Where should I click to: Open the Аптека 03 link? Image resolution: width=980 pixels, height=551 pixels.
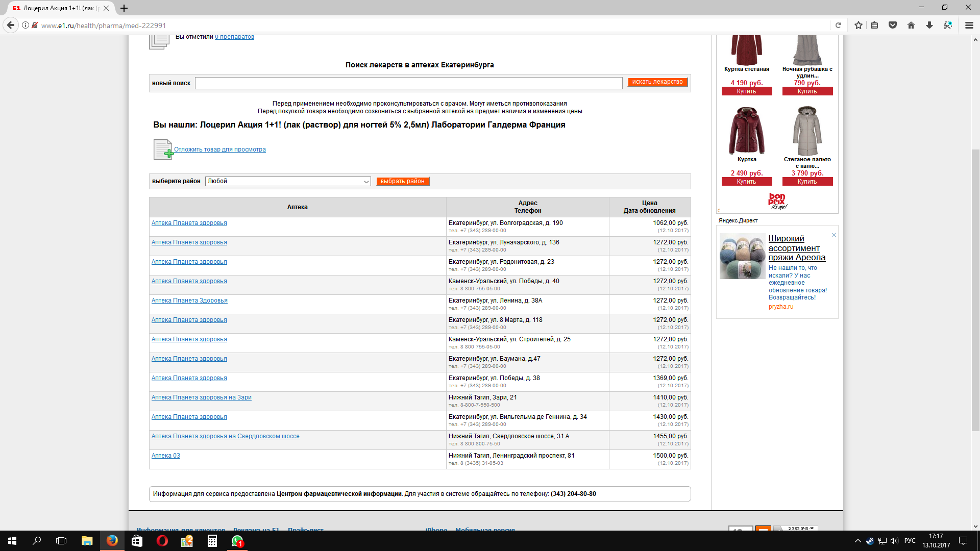[166, 456]
